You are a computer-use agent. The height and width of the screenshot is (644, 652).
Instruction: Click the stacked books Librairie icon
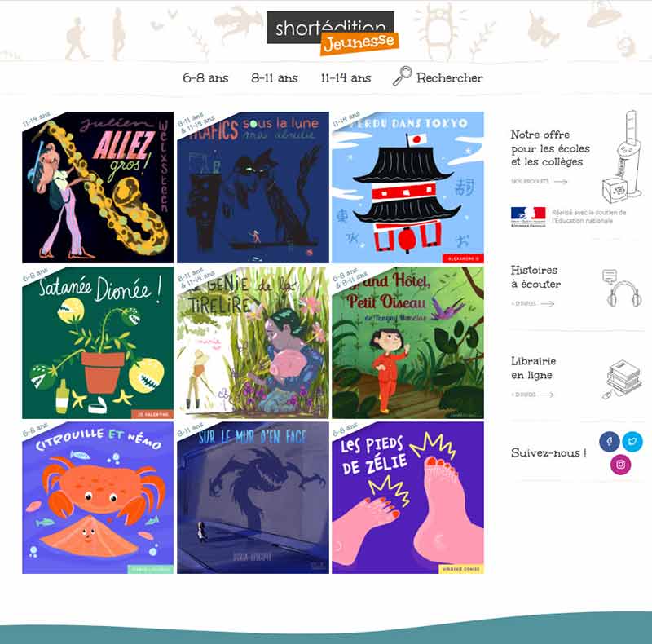click(x=621, y=379)
